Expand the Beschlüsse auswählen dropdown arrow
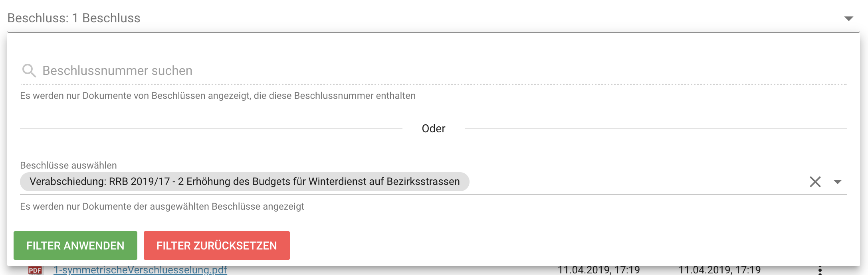868x275 pixels. click(x=838, y=182)
